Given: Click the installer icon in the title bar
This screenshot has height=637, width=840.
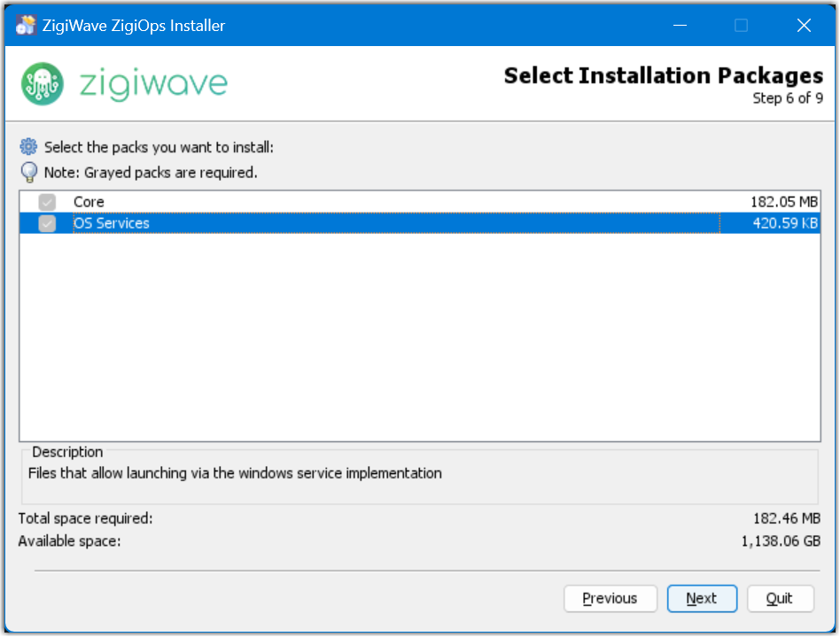Looking at the screenshot, I should [x=26, y=26].
